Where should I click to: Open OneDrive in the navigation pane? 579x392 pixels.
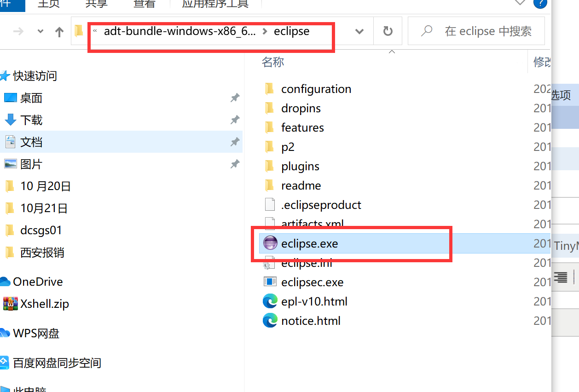38,282
